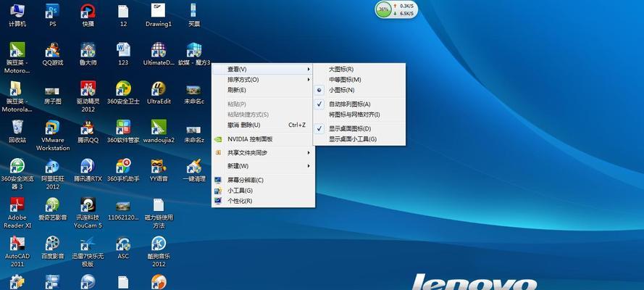This screenshot has height=290, width=644.
Task: Expand the 排序方式(O) submenu
Action: pyautogui.click(x=263, y=80)
